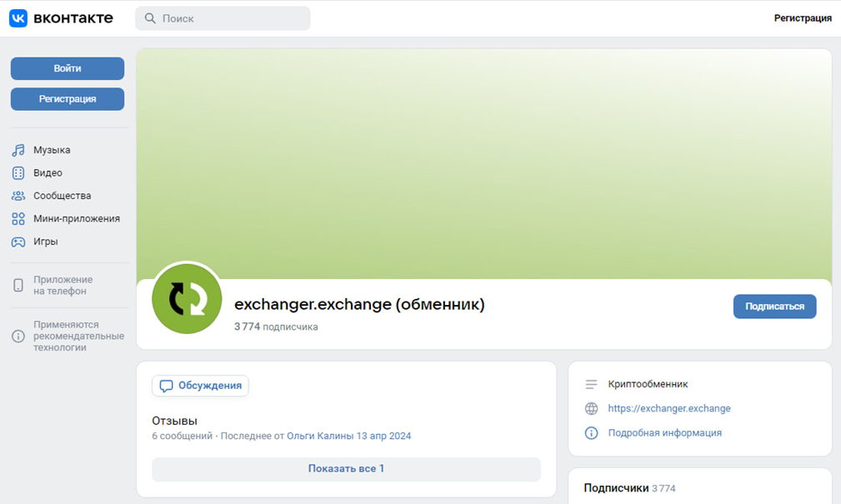Click the Подробная информация info icon

point(591,433)
